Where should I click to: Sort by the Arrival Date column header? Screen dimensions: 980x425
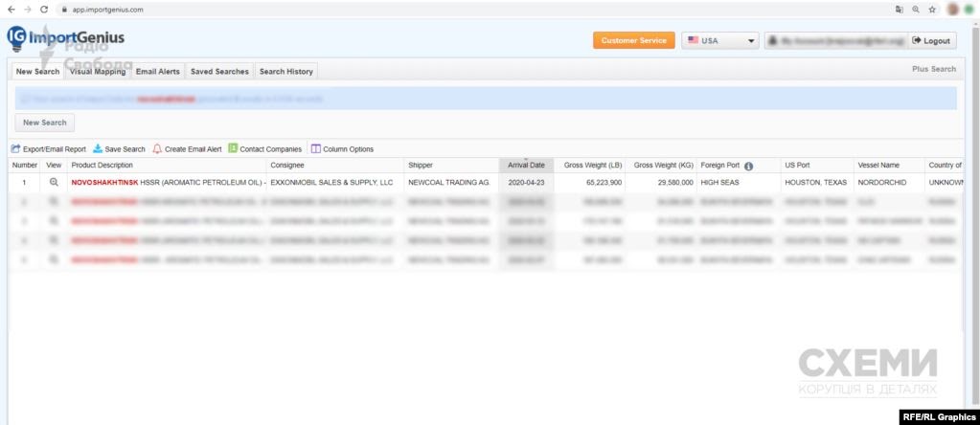click(526, 166)
